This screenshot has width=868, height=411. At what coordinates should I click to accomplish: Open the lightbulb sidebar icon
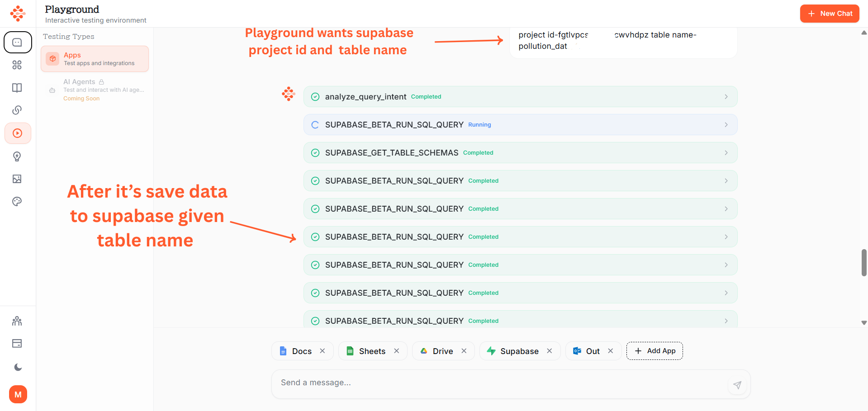coord(17,156)
